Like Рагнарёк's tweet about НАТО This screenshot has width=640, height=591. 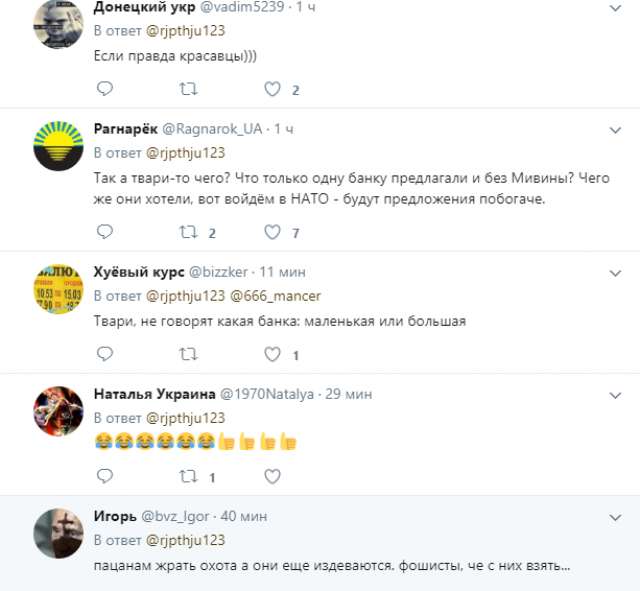coord(271,232)
